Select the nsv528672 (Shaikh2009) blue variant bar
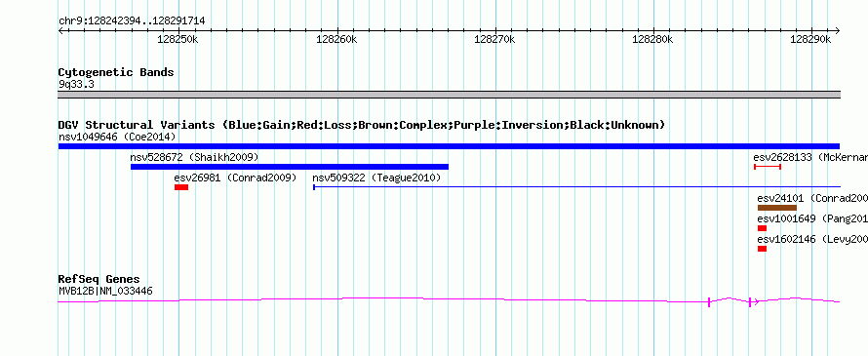The image size is (868, 356). coord(290,167)
